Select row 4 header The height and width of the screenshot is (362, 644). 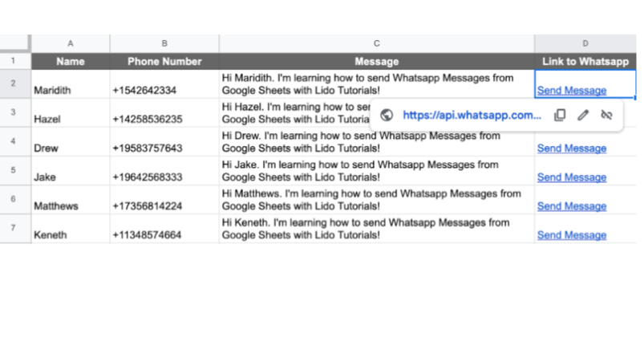(14, 141)
